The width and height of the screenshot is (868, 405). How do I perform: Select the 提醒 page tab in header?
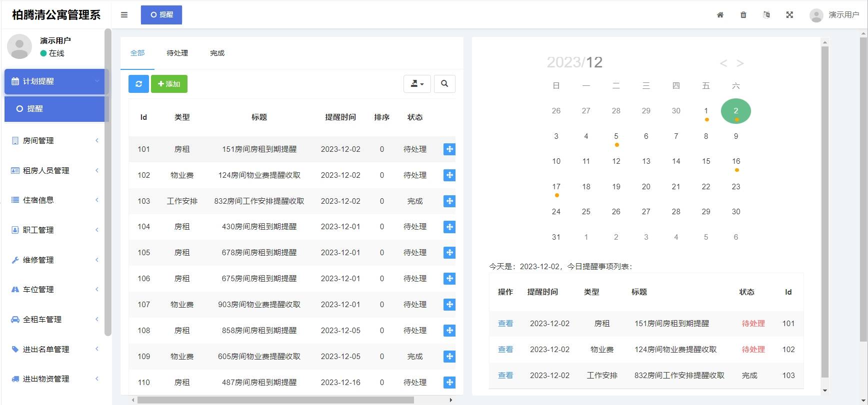161,15
